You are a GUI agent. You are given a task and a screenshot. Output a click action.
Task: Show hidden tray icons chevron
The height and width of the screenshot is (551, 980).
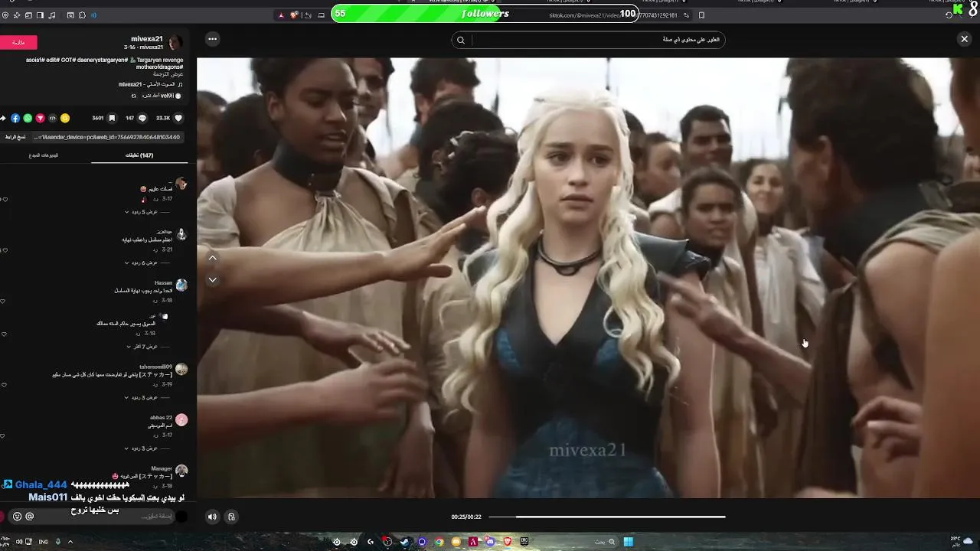pyautogui.click(x=70, y=542)
